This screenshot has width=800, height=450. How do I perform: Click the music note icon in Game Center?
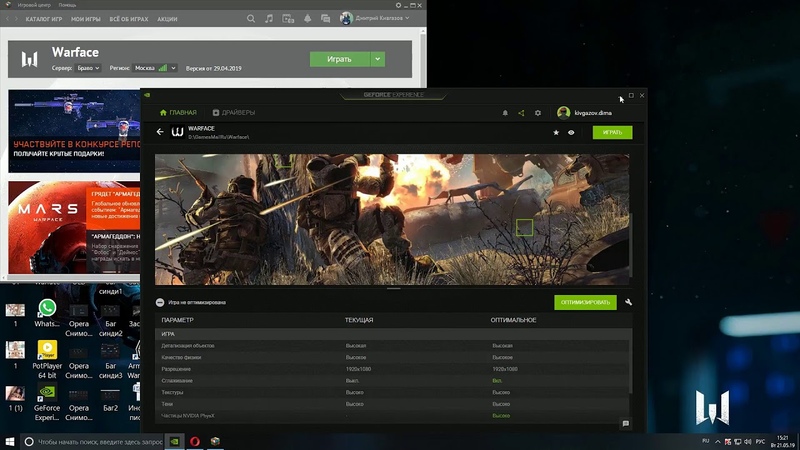click(269, 18)
